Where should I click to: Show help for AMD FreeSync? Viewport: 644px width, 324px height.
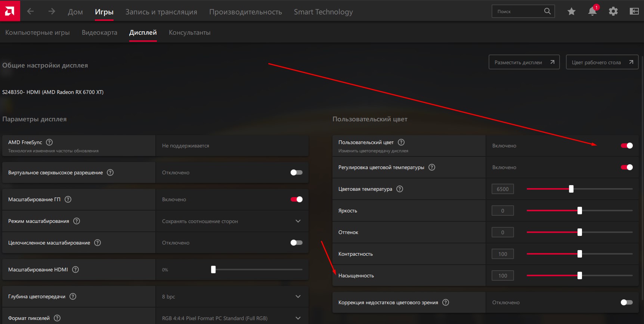(49, 142)
